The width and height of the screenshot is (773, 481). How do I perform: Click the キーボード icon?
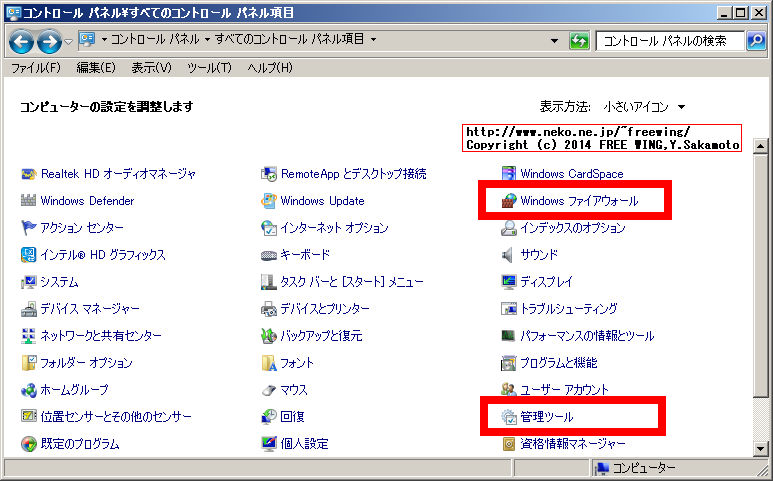click(x=269, y=255)
